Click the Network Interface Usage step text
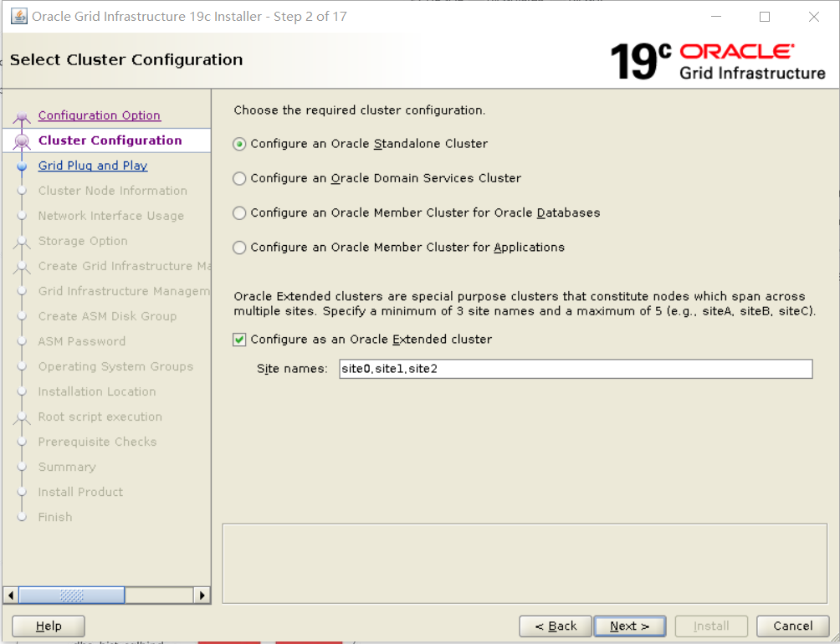Screen dimensions: 840x644 [x=111, y=216]
